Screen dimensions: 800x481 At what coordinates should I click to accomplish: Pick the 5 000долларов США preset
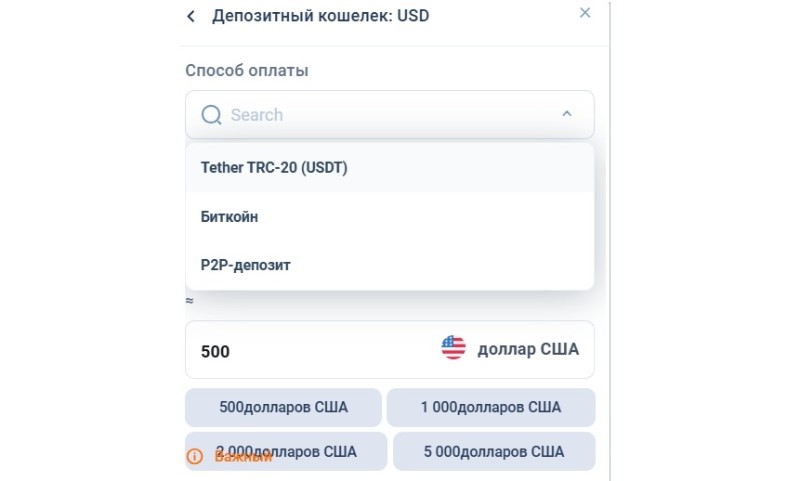pyautogui.click(x=494, y=451)
